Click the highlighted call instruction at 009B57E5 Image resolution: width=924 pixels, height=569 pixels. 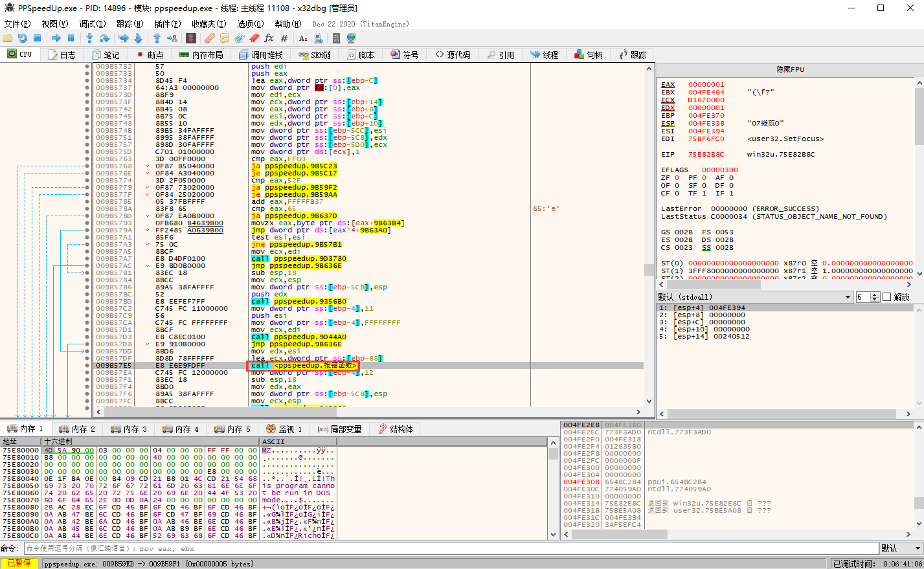[304, 365]
